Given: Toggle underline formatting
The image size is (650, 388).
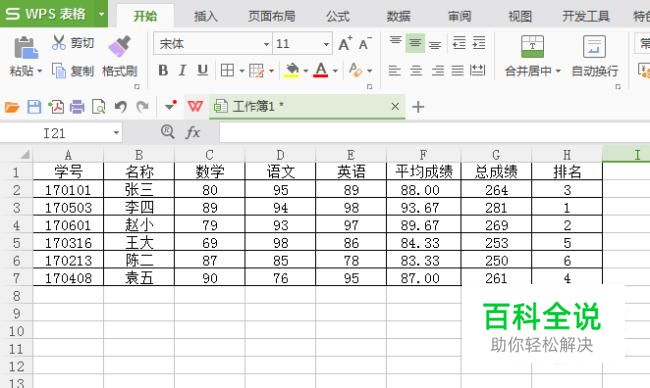Looking at the screenshot, I should coord(202,70).
